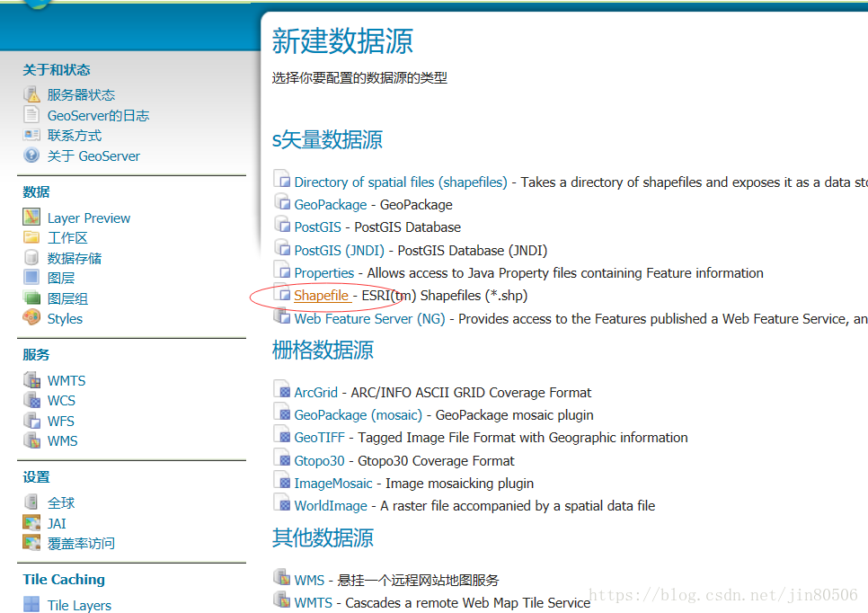Click the ArcGrid raster source icon

click(282, 390)
